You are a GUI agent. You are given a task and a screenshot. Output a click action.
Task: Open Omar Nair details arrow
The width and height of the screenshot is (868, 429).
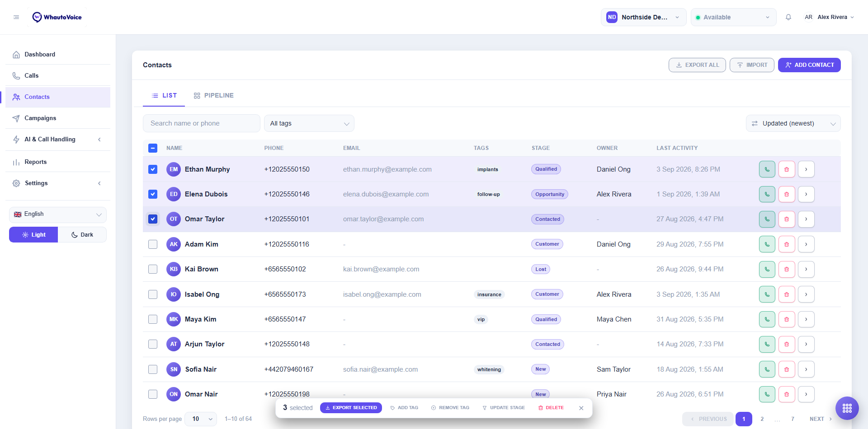(806, 394)
